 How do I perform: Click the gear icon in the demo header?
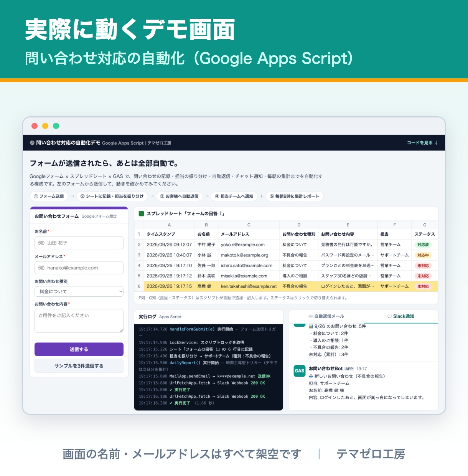[x=32, y=143]
